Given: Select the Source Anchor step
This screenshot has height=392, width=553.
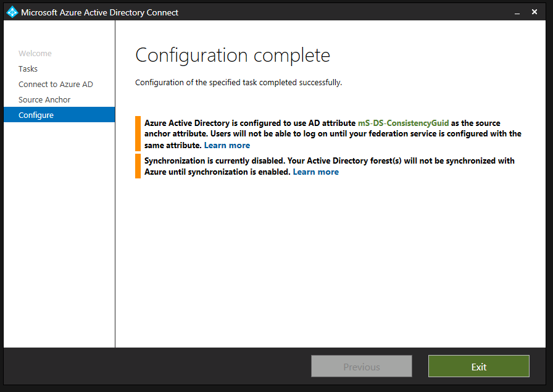Looking at the screenshot, I should [x=44, y=100].
